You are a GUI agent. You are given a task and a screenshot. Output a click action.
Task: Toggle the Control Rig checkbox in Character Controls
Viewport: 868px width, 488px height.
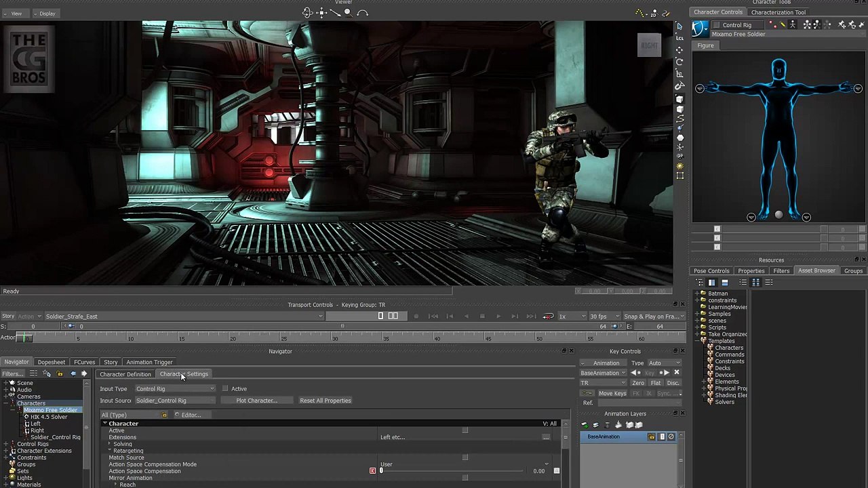(x=715, y=25)
